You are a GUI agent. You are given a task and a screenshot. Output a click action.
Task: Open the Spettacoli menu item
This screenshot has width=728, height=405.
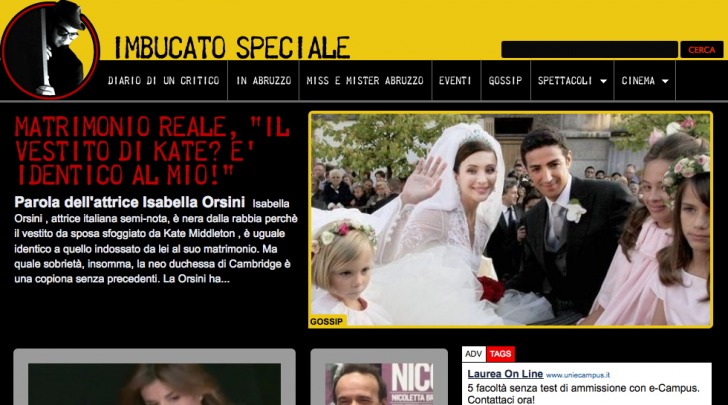(565, 80)
